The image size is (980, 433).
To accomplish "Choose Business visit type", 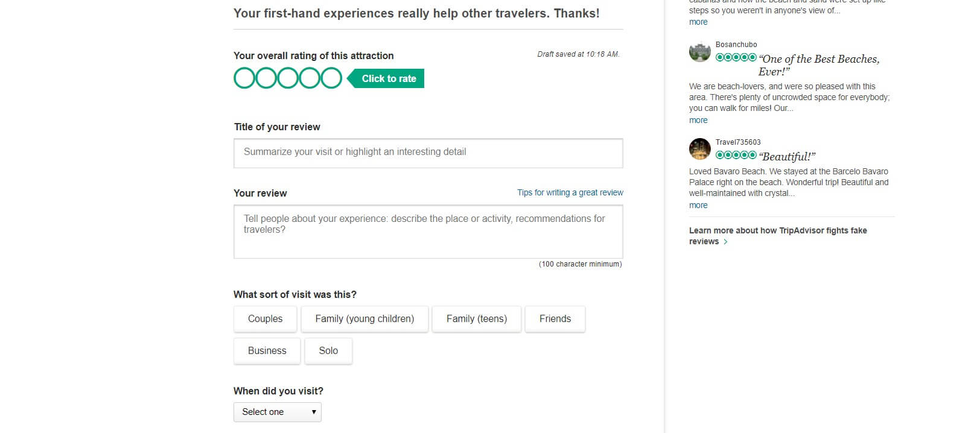I will (267, 351).
